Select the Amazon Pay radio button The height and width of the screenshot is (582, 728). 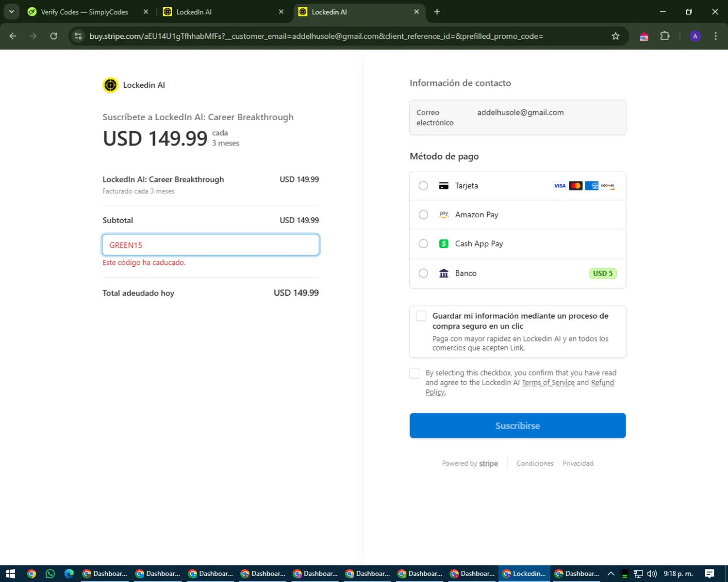point(423,215)
